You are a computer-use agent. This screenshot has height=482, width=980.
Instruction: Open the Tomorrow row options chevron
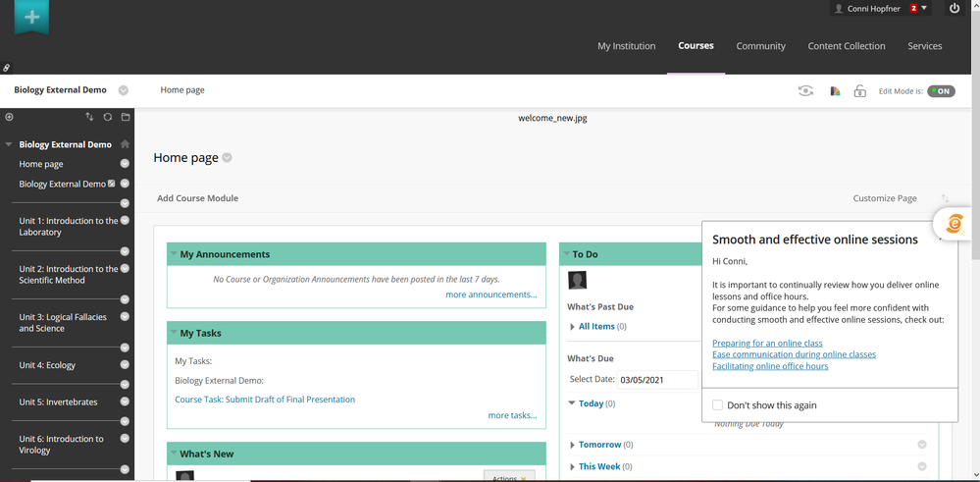(922, 445)
